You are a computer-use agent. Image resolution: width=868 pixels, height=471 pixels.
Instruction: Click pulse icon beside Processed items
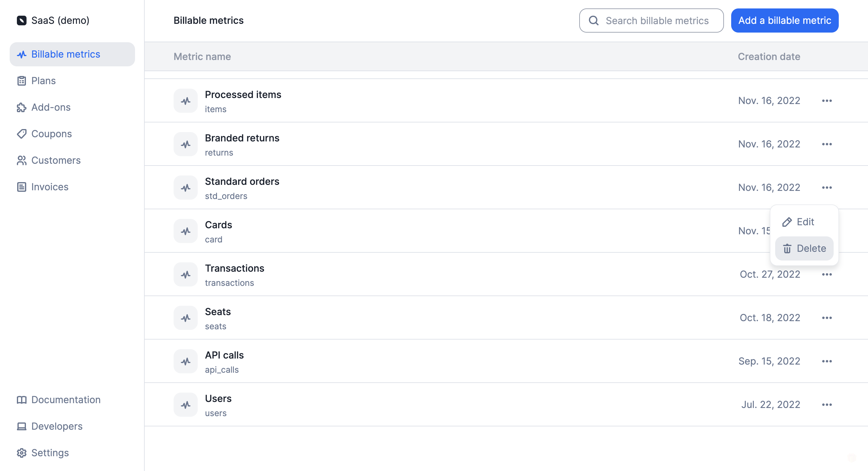click(186, 101)
